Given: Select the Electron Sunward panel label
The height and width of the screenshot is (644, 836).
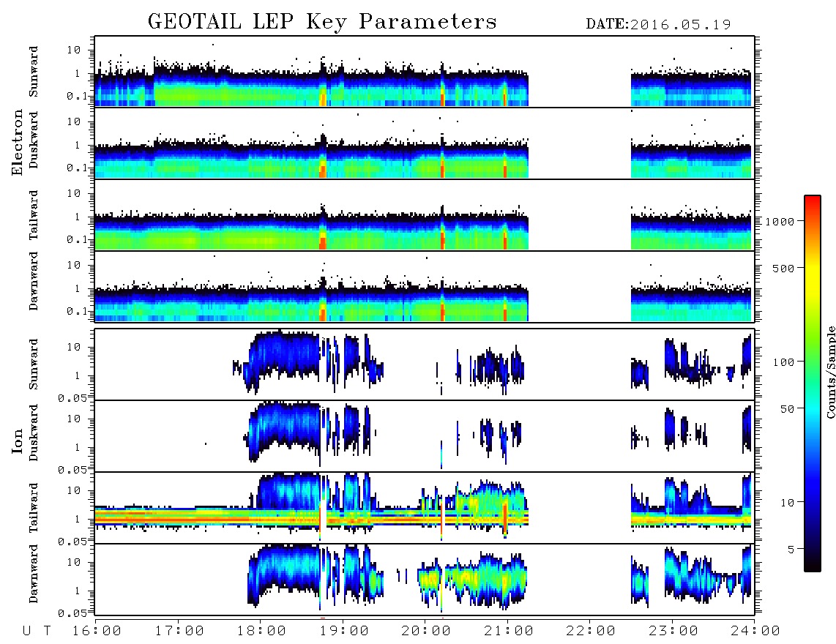Looking at the screenshot, I should (x=33, y=72).
